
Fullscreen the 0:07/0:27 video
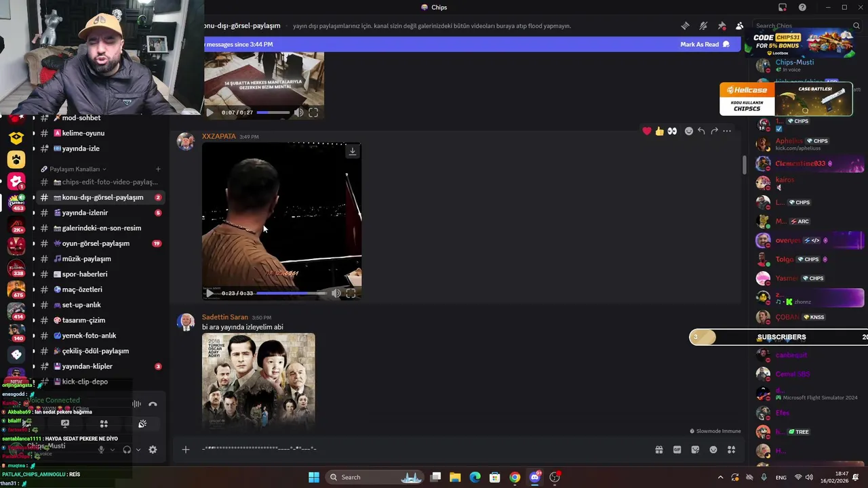[313, 113]
